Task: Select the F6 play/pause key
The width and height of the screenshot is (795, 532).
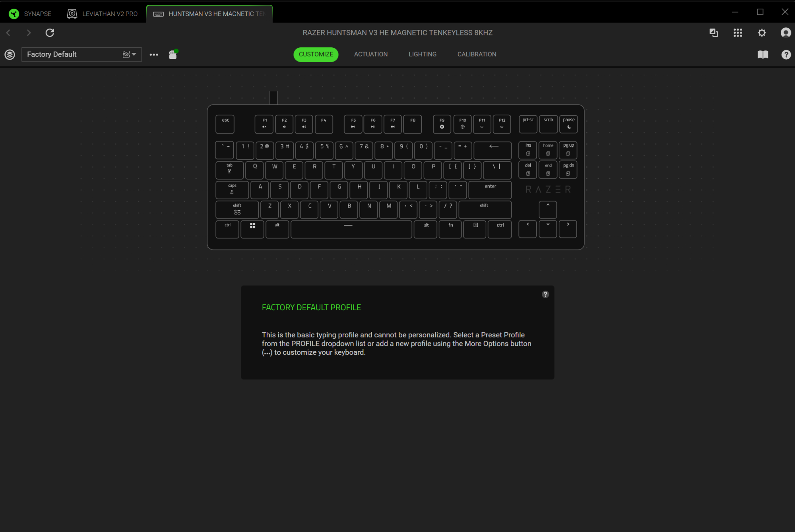Action: point(373,124)
